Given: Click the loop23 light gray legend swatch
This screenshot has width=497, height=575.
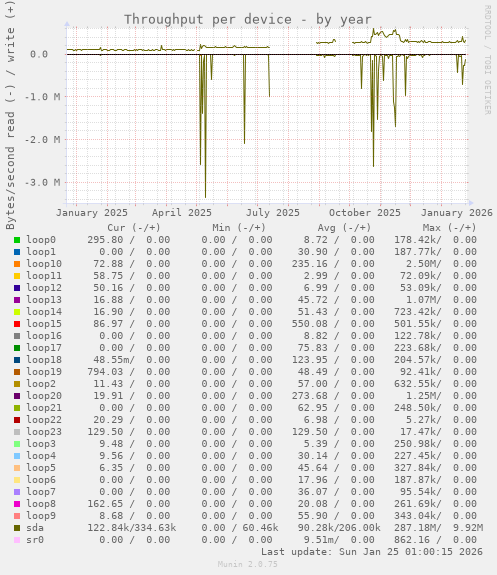Looking at the screenshot, I should 17,432.
